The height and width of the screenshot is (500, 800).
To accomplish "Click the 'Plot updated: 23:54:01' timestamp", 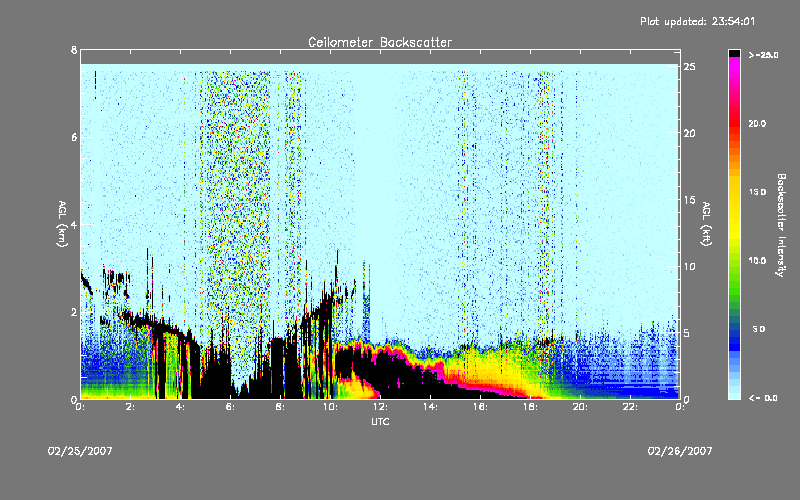I will tap(697, 21).
